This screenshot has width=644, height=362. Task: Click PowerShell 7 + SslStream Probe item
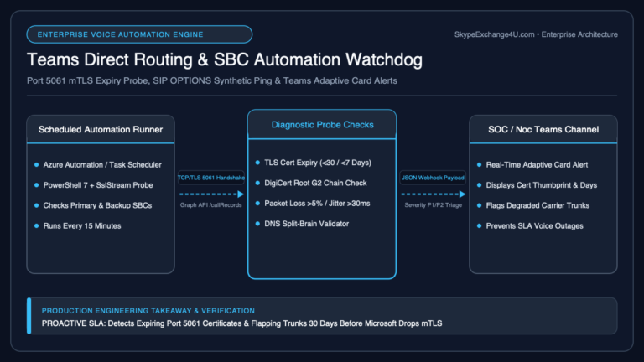tap(98, 185)
